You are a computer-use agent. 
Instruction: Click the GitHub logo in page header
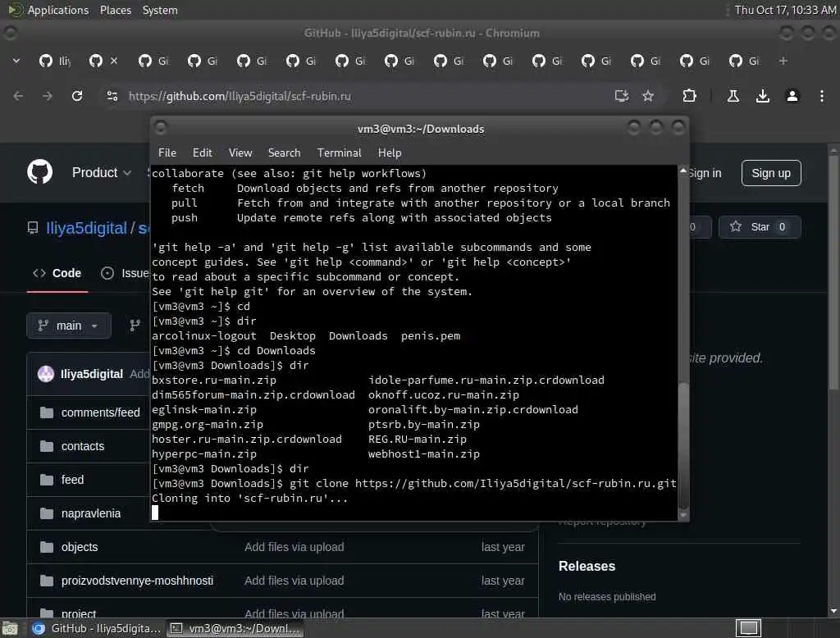click(39, 172)
